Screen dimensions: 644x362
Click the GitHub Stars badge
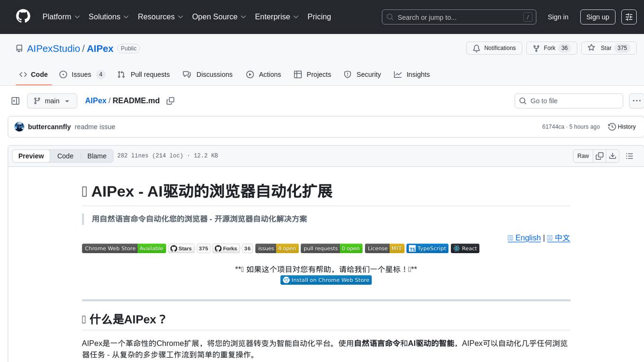point(181,248)
